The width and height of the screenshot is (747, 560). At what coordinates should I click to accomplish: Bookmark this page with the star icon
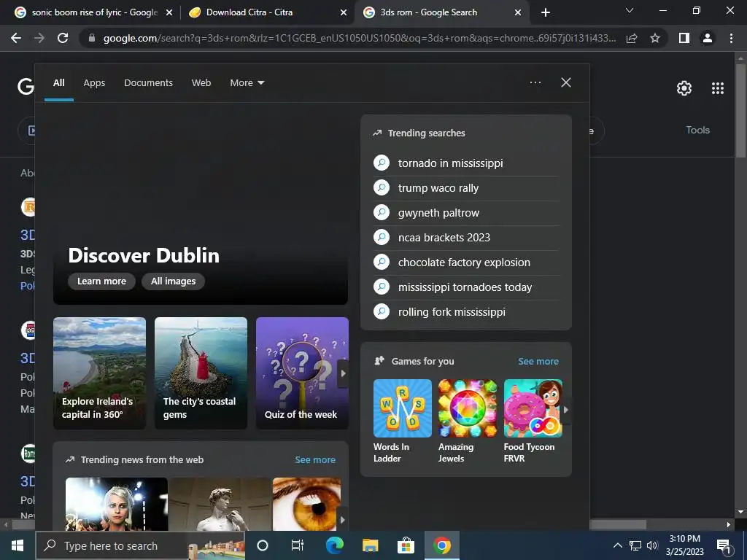(655, 38)
